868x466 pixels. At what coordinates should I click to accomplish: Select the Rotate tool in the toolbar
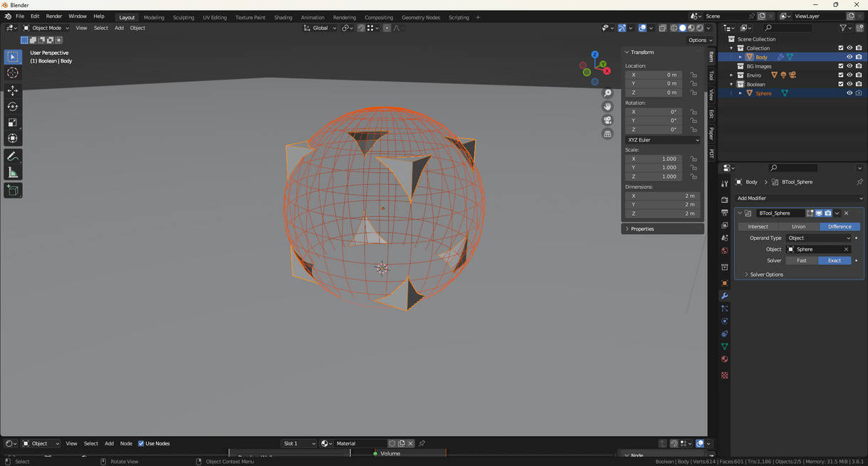13,107
